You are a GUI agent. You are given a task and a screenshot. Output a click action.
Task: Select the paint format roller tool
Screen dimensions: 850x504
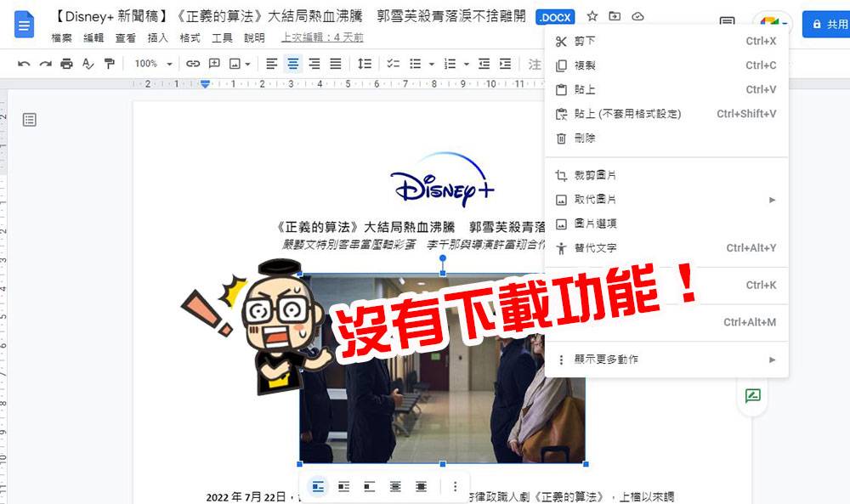(109, 64)
